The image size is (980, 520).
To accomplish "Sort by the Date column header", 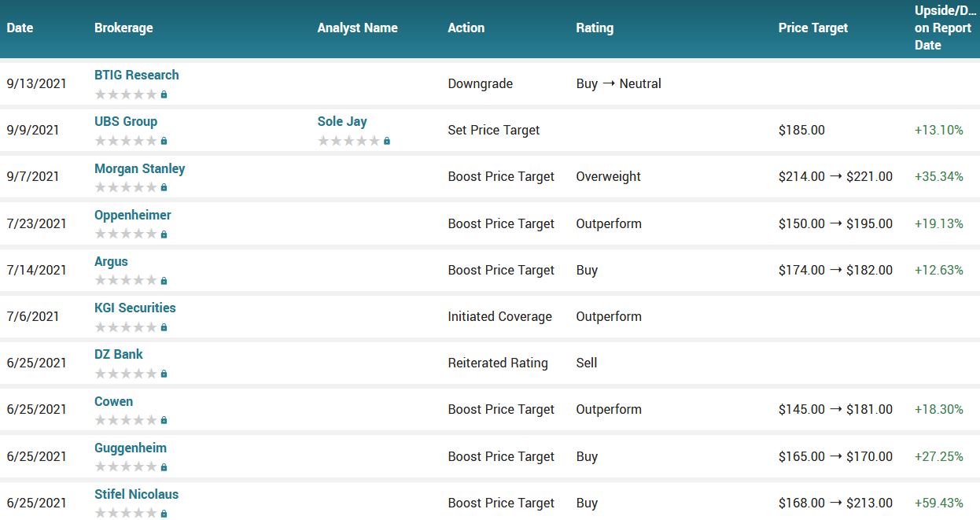I will pyautogui.click(x=20, y=28).
